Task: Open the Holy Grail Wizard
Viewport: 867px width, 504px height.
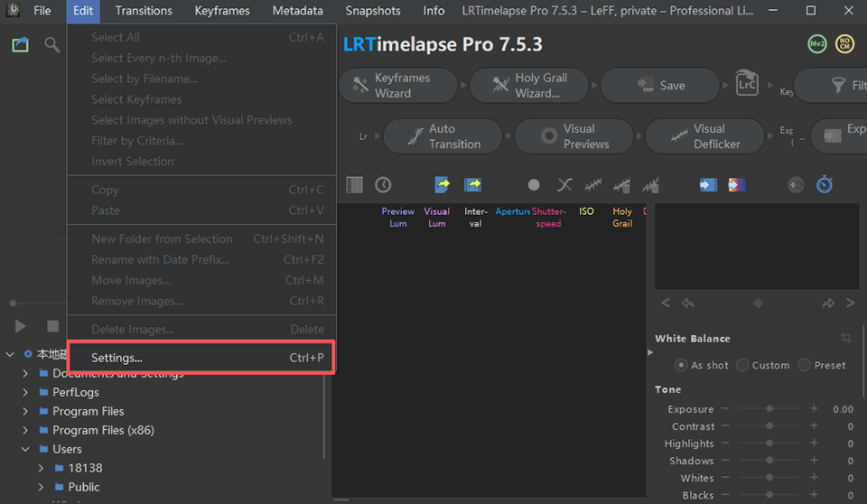Action: [529, 86]
